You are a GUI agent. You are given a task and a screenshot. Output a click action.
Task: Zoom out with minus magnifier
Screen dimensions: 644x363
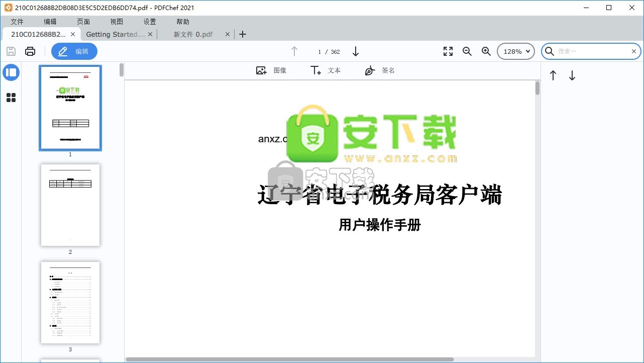click(467, 51)
